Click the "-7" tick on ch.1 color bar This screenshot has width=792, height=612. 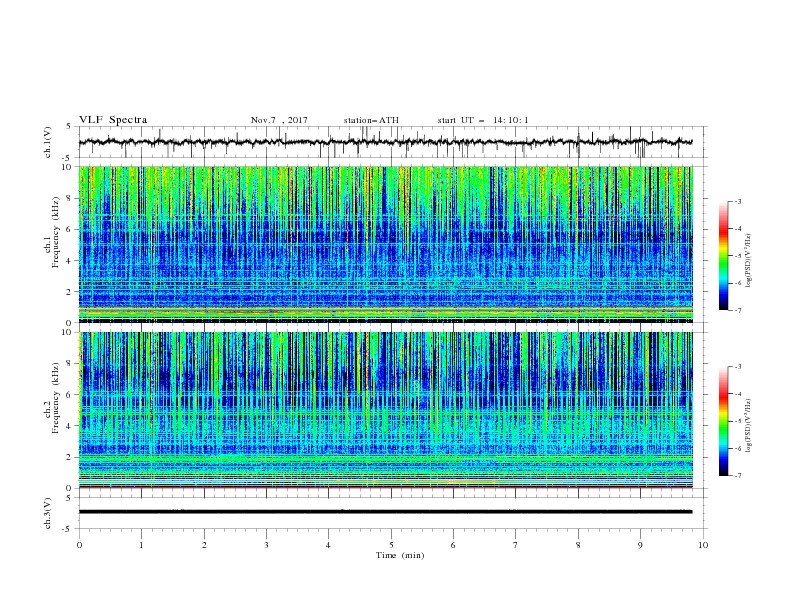(x=737, y=310)
